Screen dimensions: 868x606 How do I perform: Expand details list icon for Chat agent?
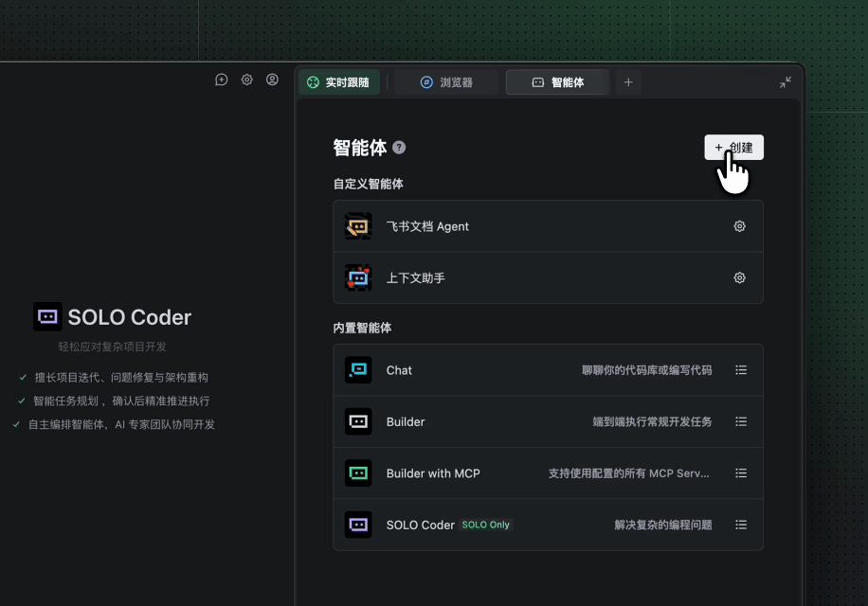coord(741,370)
